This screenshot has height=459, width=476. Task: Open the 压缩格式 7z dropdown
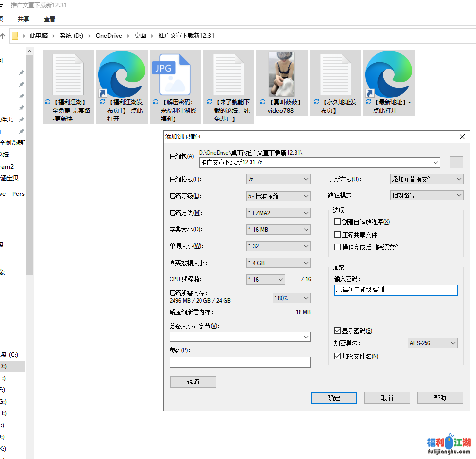pyautogui.click(x=278, y=179)
